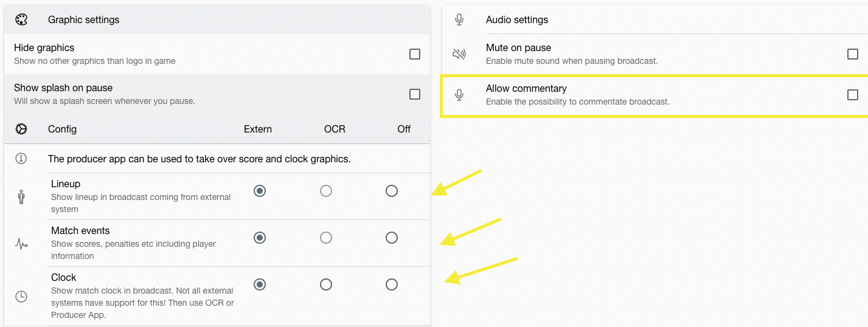The height and width of the screenshot is (327, 868).
Task: Tick the Show splash on pause checkbox
Action: (x=415, y=94)
